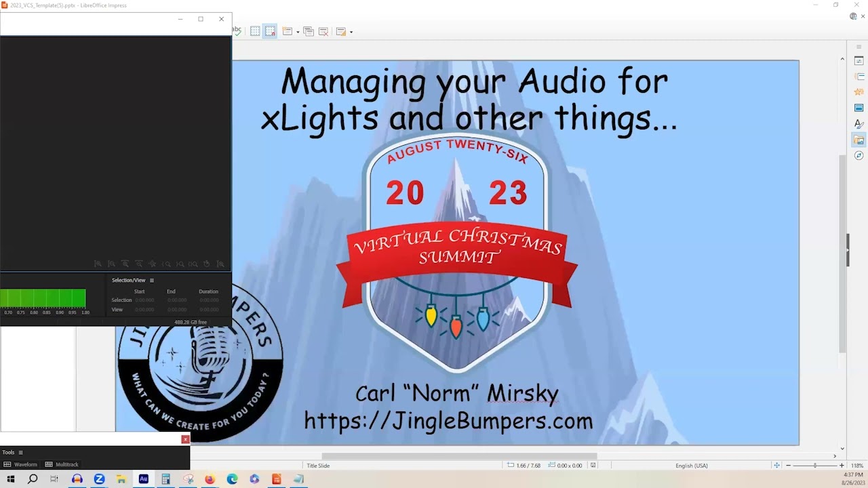Click the Duplicate Slide icon

pyautogui.click(x=309, y=31)
